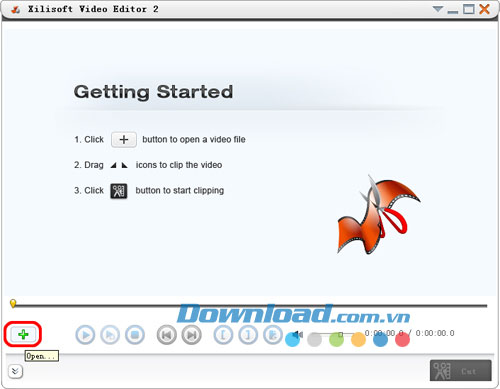Click the Stop playback button
Viewport: 500px width, 389px height.
tap(135, 335)
